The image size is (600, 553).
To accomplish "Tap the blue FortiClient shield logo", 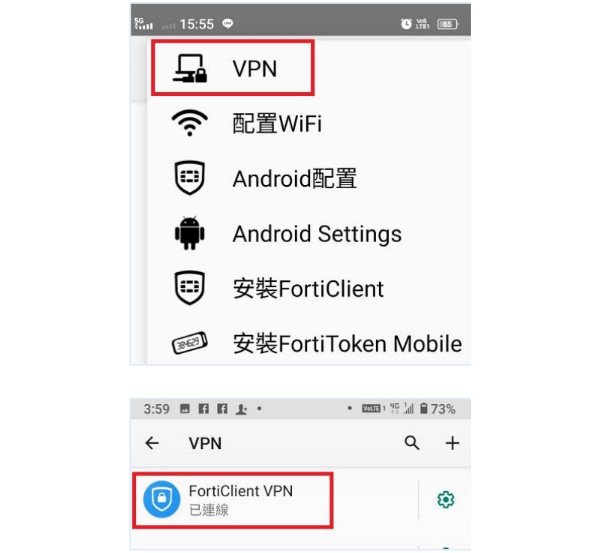I will click(x=162, y=499).
